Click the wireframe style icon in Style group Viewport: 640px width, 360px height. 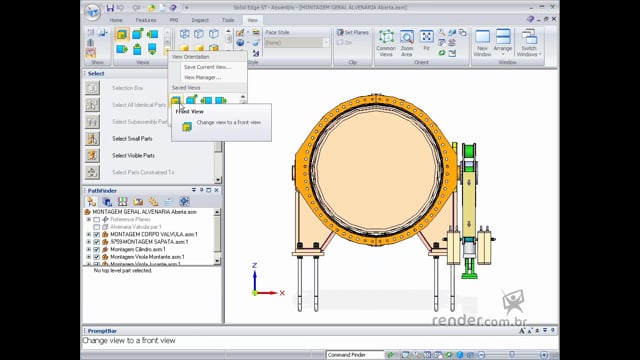pyautogui.click(x=184, y=34)
